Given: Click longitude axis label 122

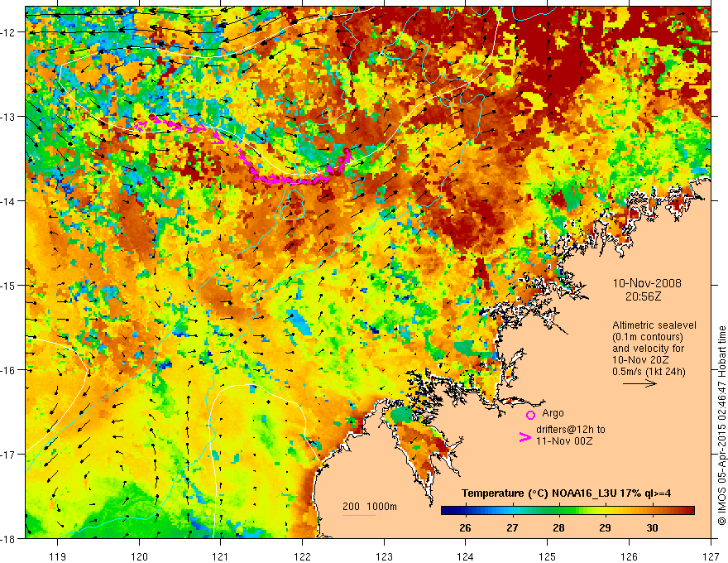Looking at the screenshot, I should click(302, 556).
